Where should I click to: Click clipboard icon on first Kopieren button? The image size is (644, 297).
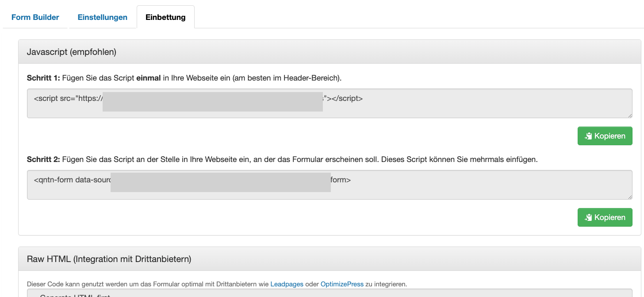pos(588,136)
